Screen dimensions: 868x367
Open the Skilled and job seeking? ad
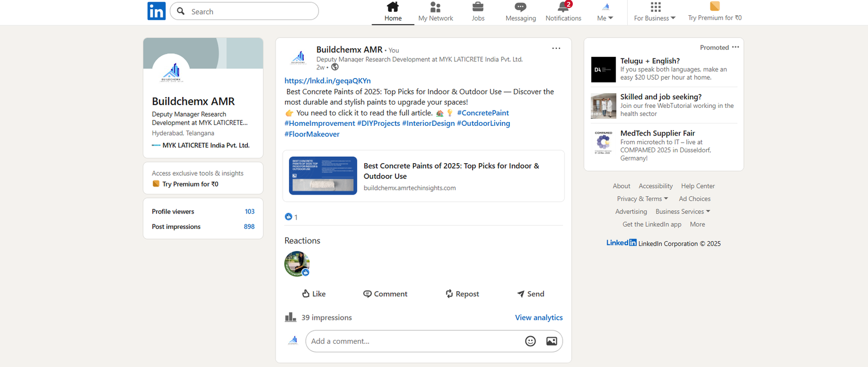tap(661, 97)
